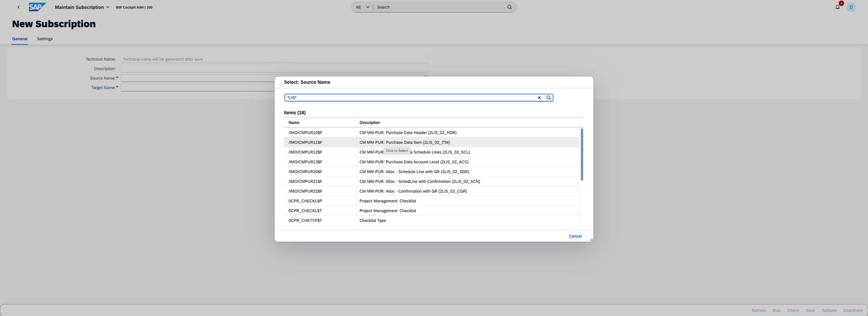The height and width of the screenshot is (316, 868).
Task: Click the top search magnifier icon
Action: tap(510, 7)
